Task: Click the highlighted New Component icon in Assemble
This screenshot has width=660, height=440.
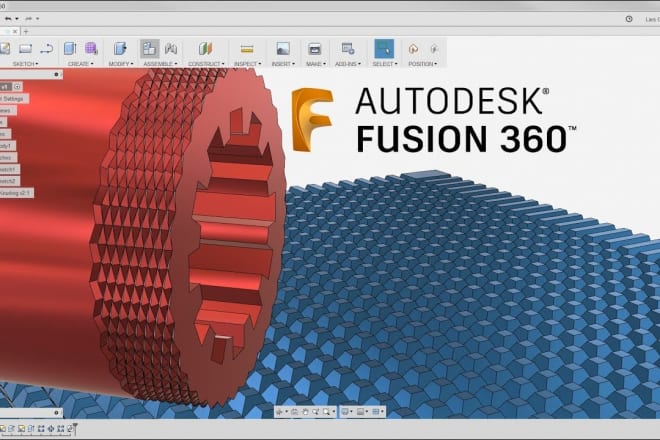Action: (149, 49)
